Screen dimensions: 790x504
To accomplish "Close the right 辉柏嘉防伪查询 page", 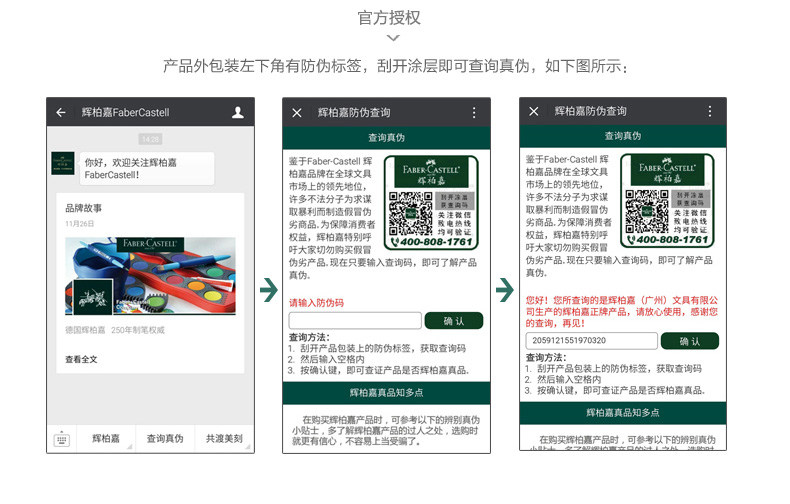I will (x=534, y=111).
